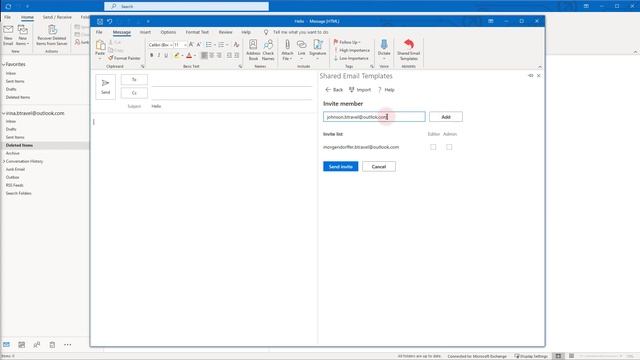This screenshot has height=360, width=640.
Task: Activate the Format Painter tool
Action: coord(124,58)
